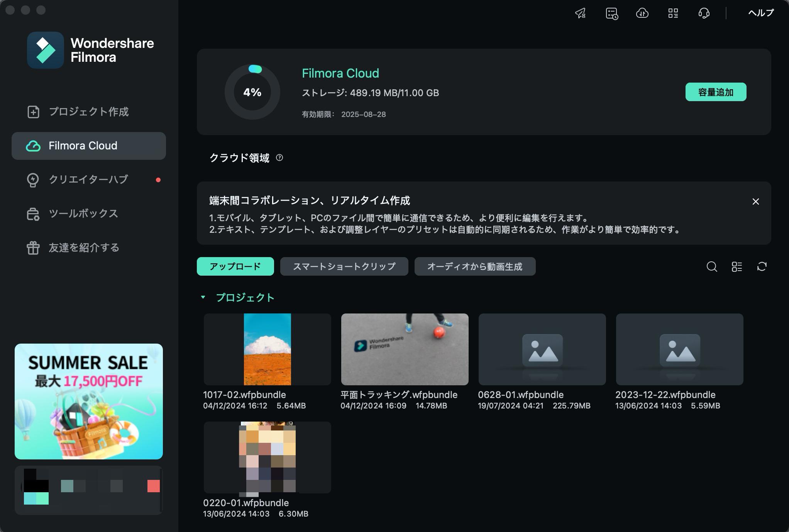Screen dimensions: 789x532
Task: Click the headset support icon
Action: tap(704, 14)
